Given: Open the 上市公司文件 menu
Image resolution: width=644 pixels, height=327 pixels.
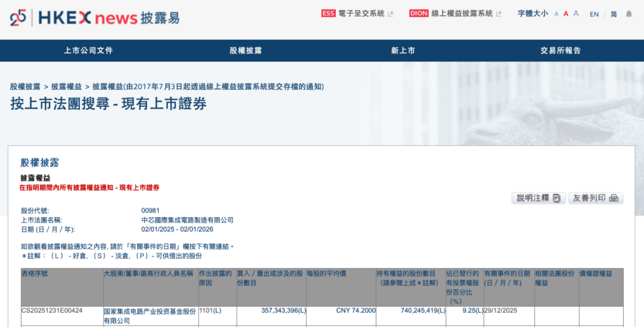Looking at the screenshot, I should pyautogui.click(x=88, y=51).
